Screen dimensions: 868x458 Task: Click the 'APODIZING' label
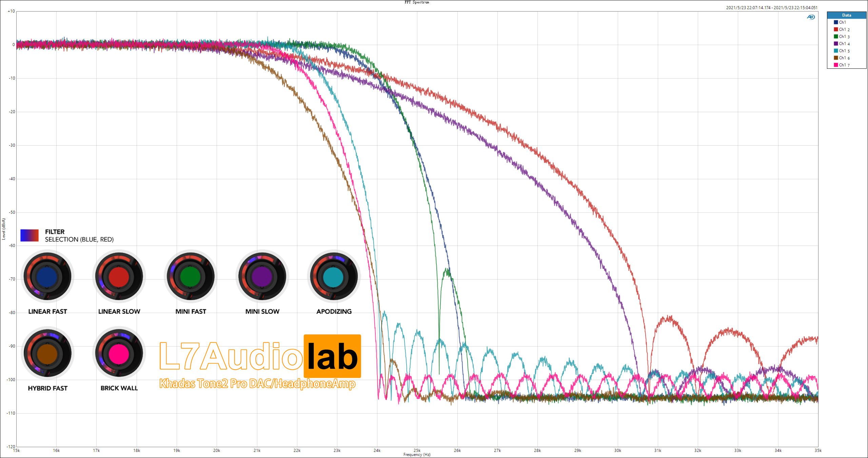click(x=334, y=311)
